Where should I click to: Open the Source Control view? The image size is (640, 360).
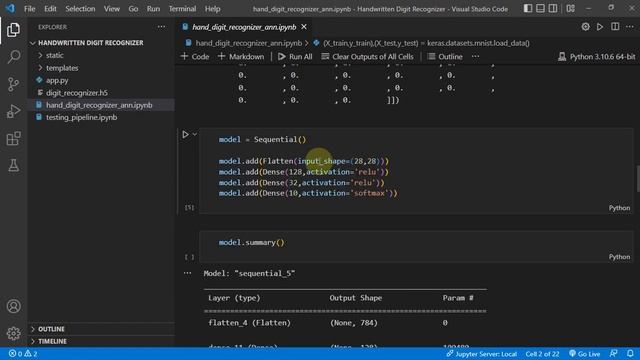click(x=13, y=84)
